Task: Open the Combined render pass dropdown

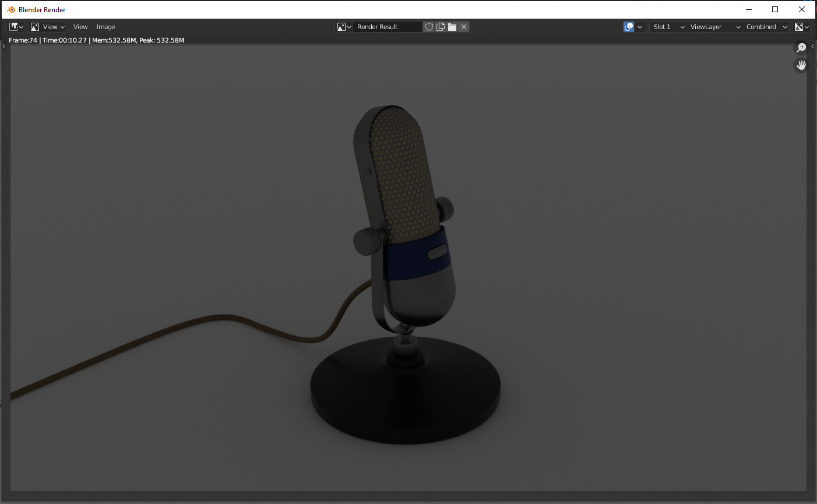Action: pyautogui.click(x=766, y=27)
